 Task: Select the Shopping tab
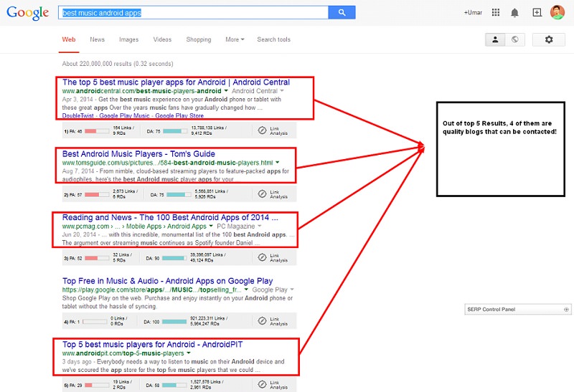click(x=199, y=39)
